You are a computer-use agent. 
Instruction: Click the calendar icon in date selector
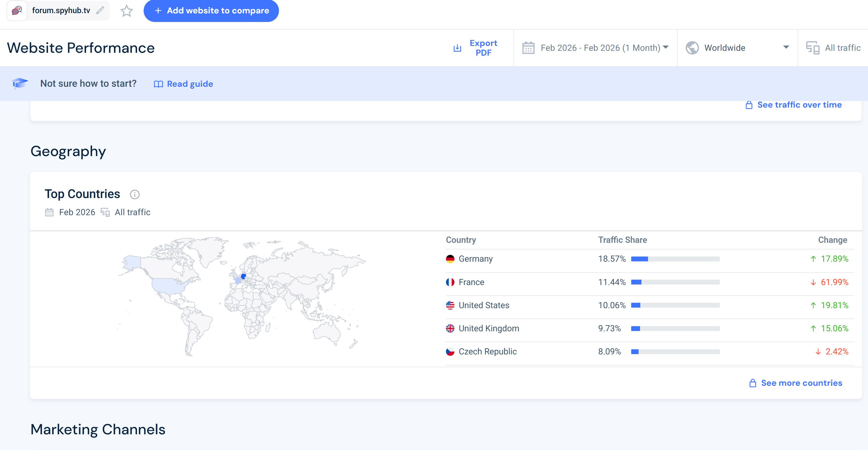coord(528,48)
